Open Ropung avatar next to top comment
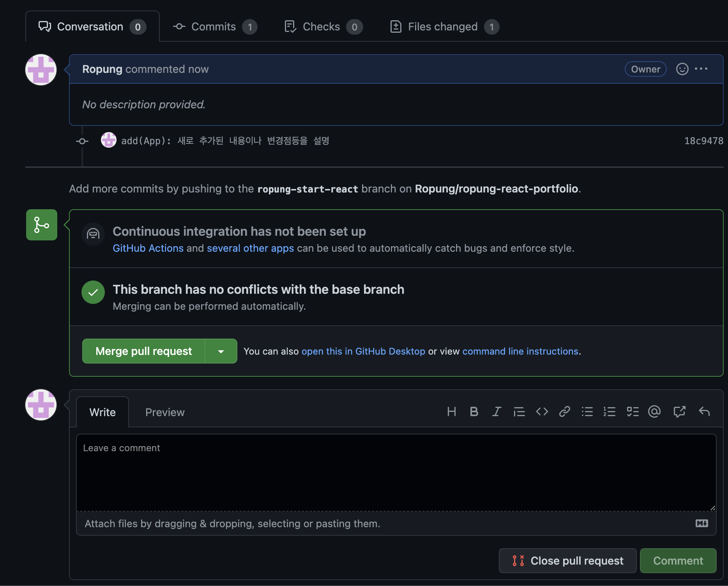Image resolution: width=728 pixels, height=586 pixels. [x=41, y=70]
